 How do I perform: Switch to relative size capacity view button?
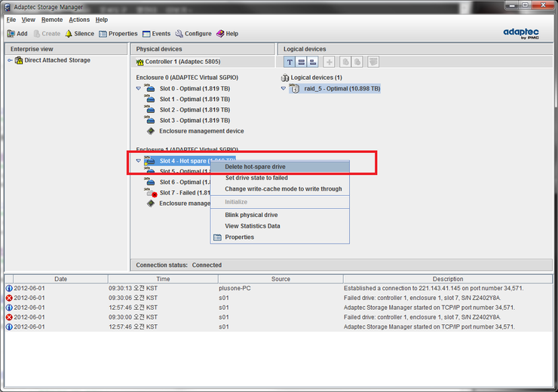(x=313, y=62)
